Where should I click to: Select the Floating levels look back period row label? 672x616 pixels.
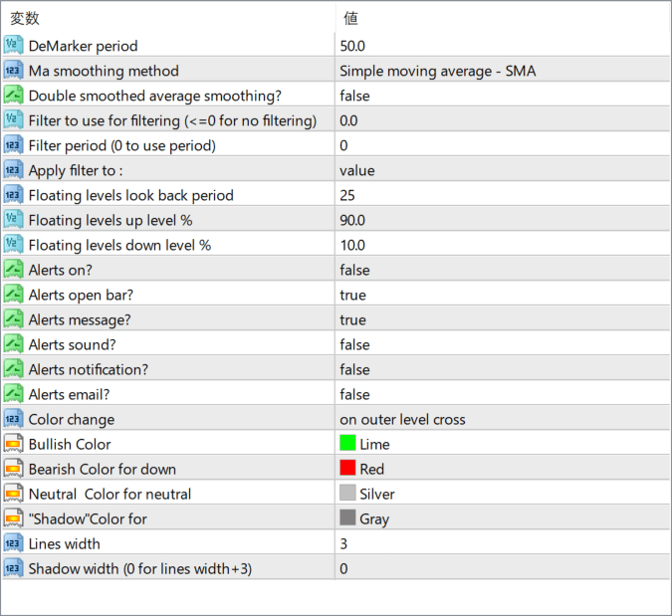coord(131,195)
